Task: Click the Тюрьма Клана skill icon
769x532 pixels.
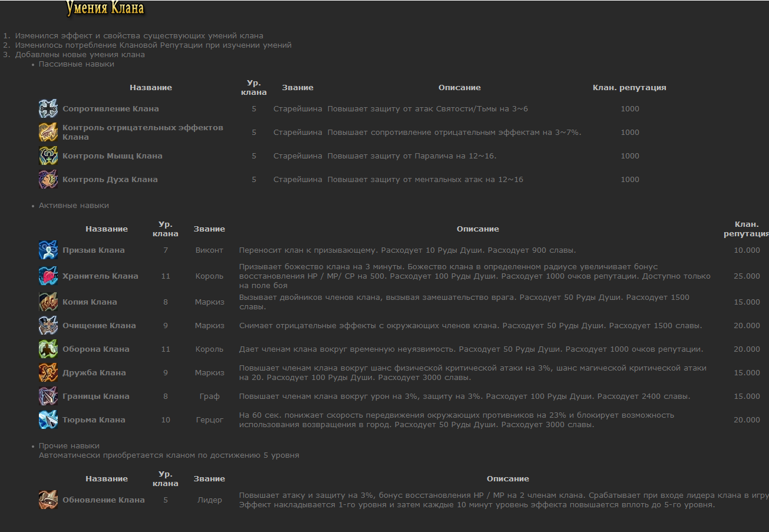Action: point(48,419)
